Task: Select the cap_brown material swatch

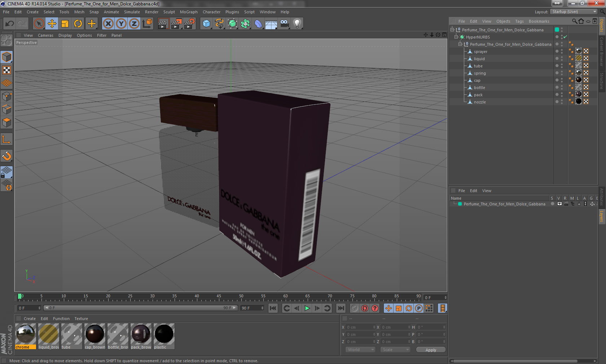Action: 95,336
